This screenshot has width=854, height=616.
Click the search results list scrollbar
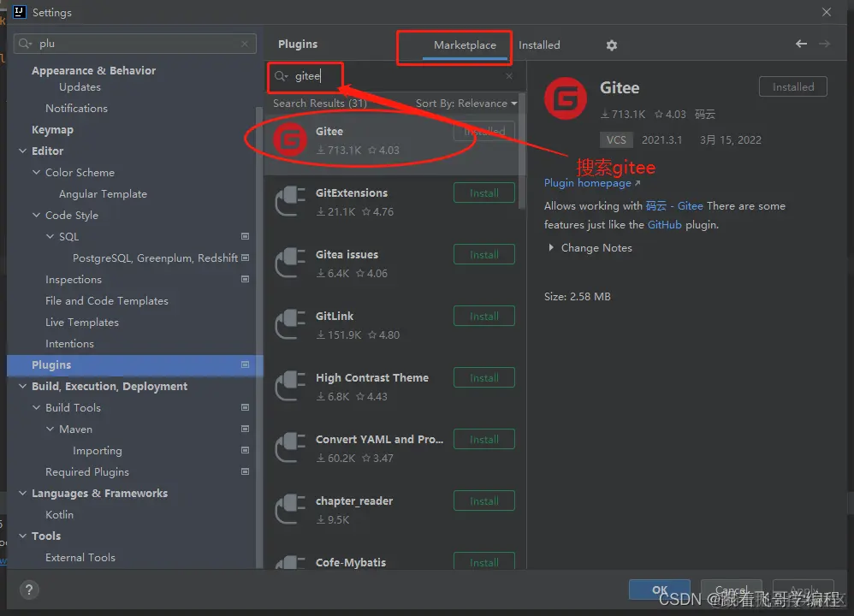(x=522, y=152)
